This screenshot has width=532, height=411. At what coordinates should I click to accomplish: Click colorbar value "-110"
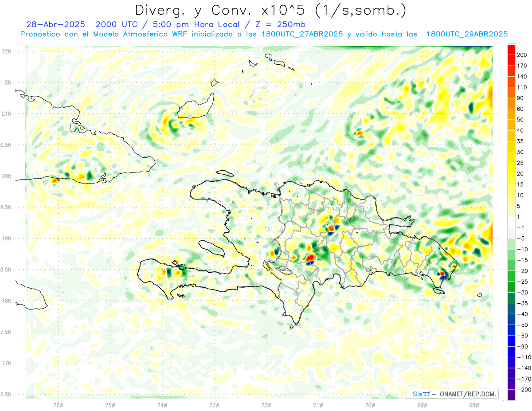[x=523, y=357]
